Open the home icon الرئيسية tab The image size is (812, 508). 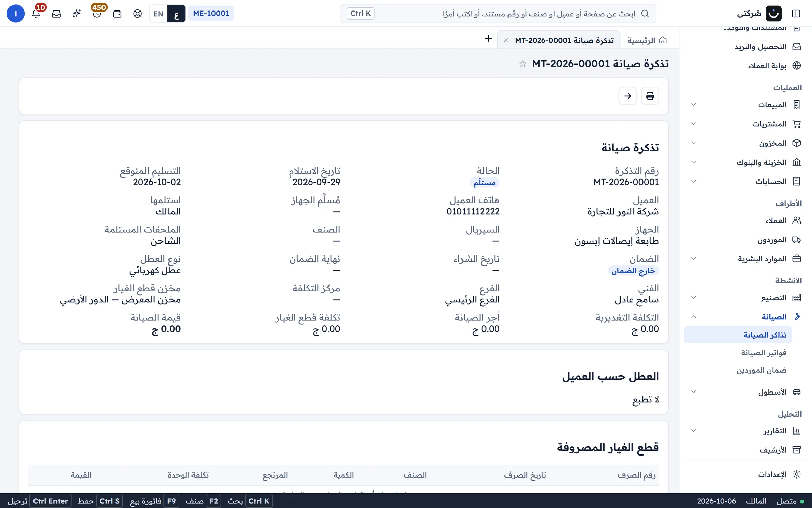[647, 40]
